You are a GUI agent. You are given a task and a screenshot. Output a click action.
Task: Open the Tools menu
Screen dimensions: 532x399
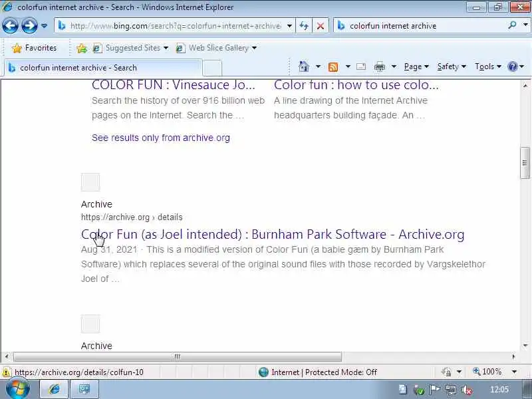tap(488, 66)
